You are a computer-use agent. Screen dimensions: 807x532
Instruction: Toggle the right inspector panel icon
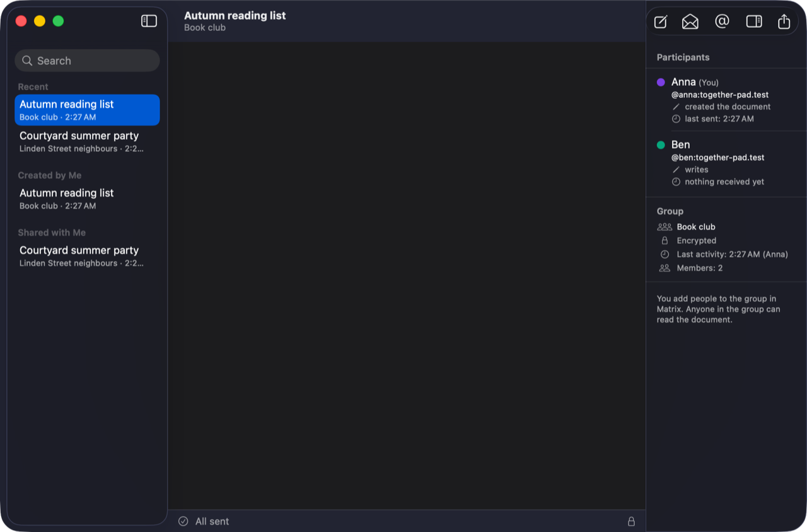pyautogui.click(x=754, y=21)
